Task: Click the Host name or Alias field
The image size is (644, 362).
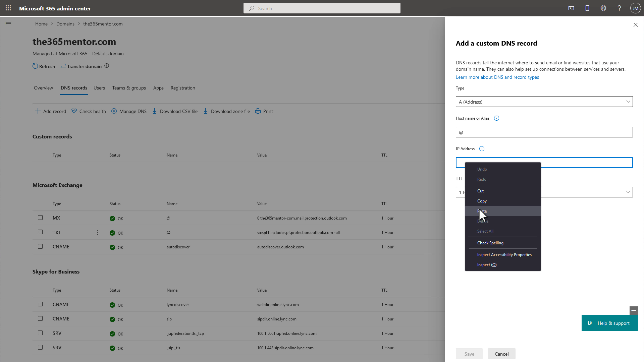Action: [x=544, y=132]
